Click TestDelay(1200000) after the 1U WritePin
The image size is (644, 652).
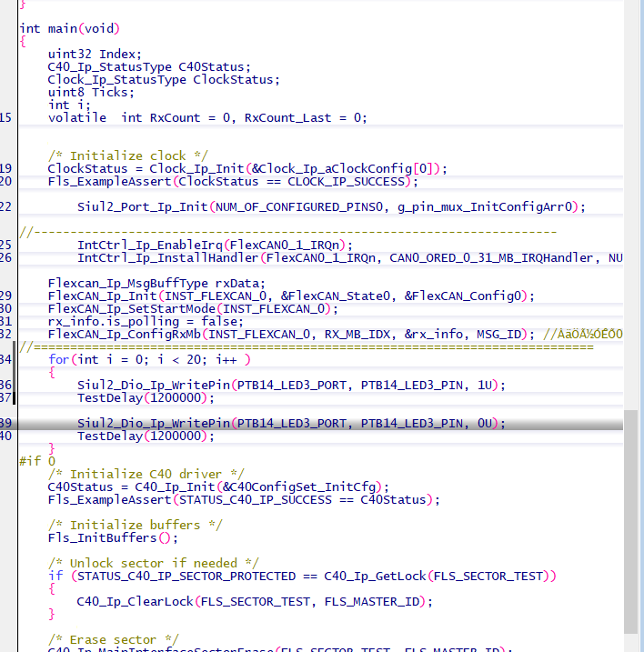tap(146, 398)
